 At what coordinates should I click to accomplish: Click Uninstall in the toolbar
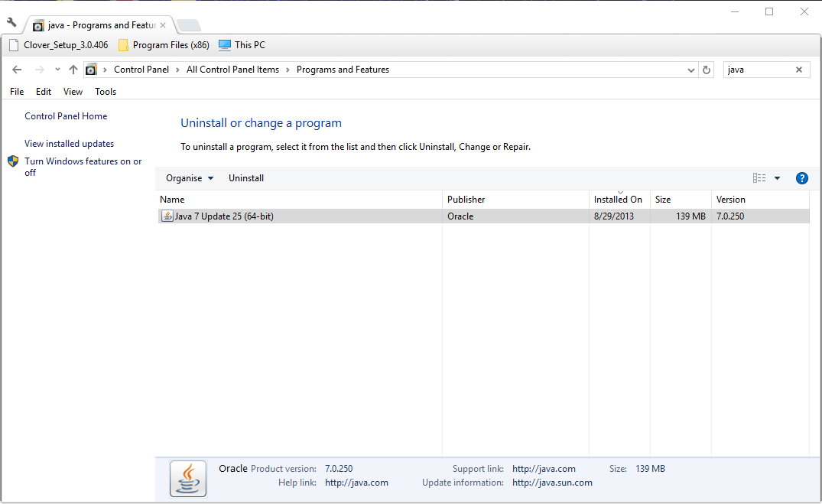[x=246, y=178]
